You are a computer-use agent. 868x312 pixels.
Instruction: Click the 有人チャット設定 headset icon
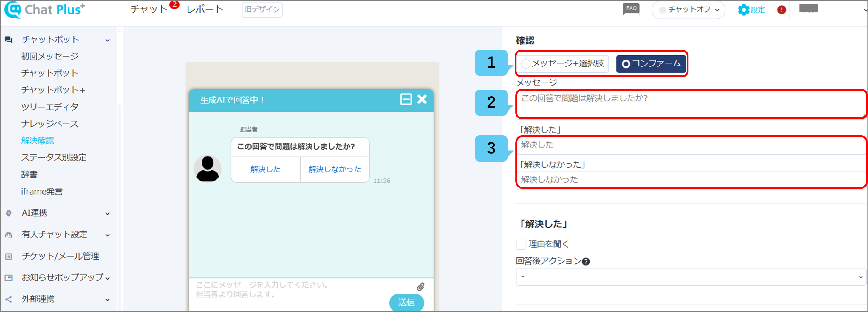pyautogui.click(x=8, y=235)
